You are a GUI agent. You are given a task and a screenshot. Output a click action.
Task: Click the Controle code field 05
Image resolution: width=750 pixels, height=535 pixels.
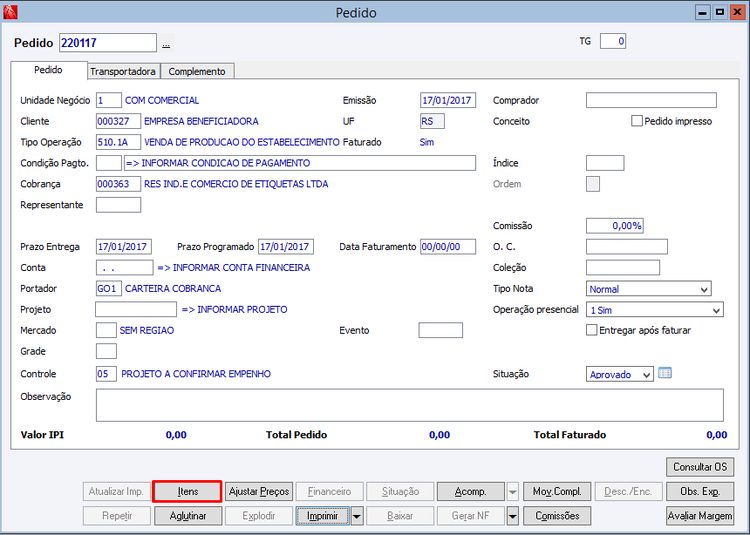pos(106,374)
